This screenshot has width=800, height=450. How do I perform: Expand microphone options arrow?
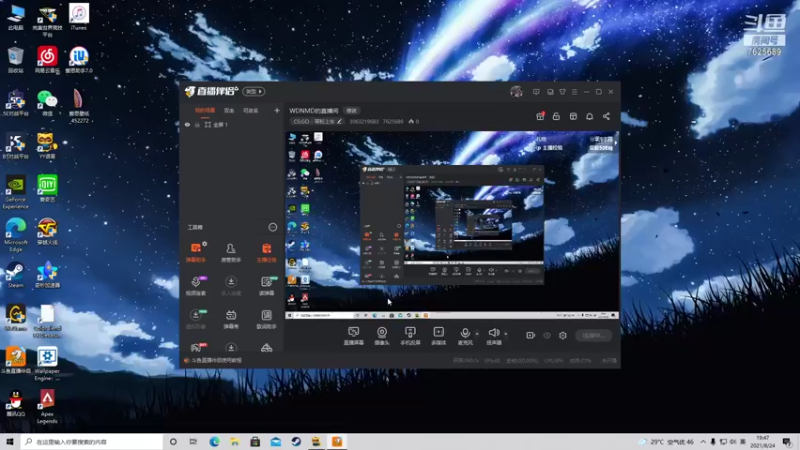point(477,334)
